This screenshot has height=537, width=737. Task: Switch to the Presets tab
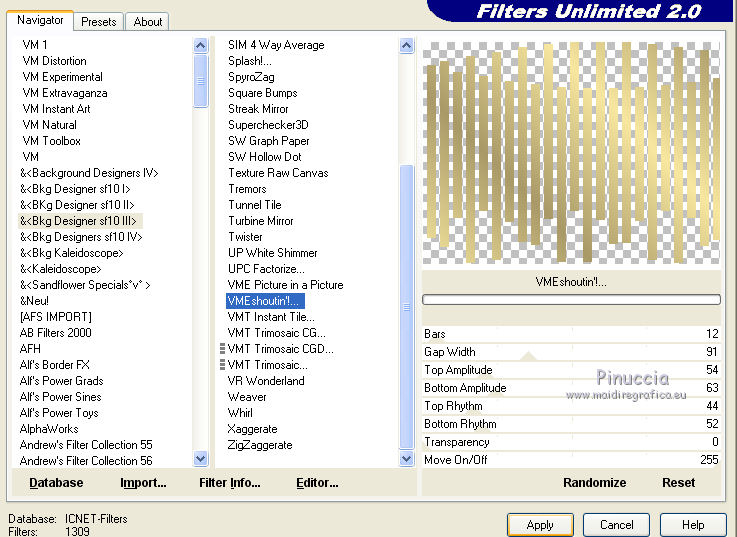click(99, 22)
